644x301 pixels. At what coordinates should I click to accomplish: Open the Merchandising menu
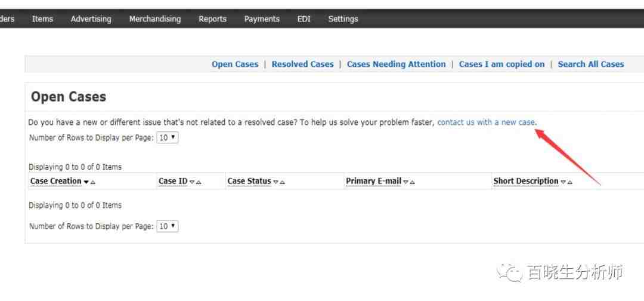click(x=155, y=19)
